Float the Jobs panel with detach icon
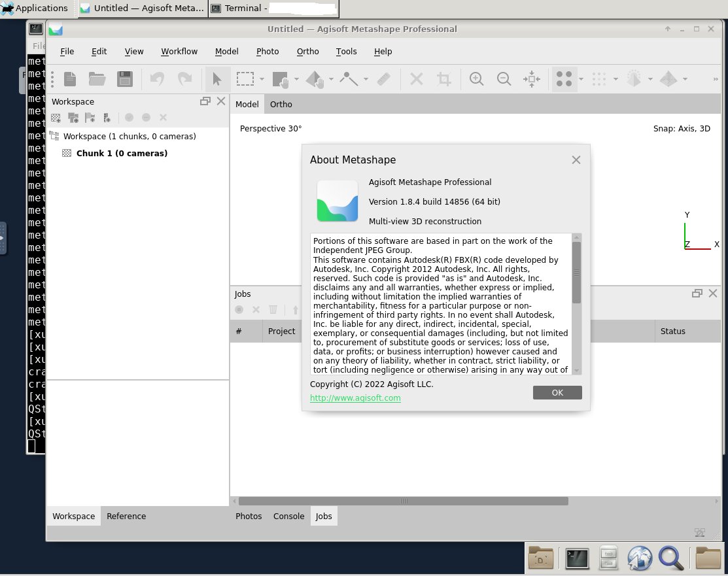728x576 pixels. pos(697,294)
